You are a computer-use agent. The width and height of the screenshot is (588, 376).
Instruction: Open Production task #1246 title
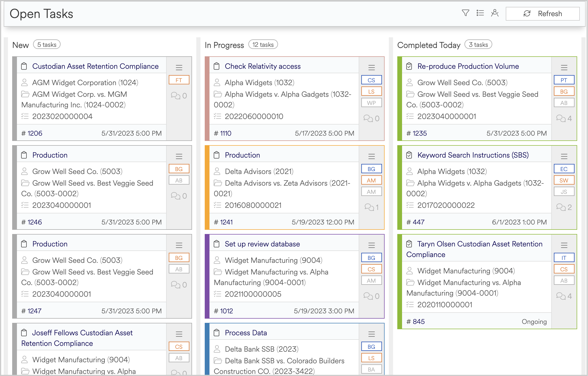(50, 155)
